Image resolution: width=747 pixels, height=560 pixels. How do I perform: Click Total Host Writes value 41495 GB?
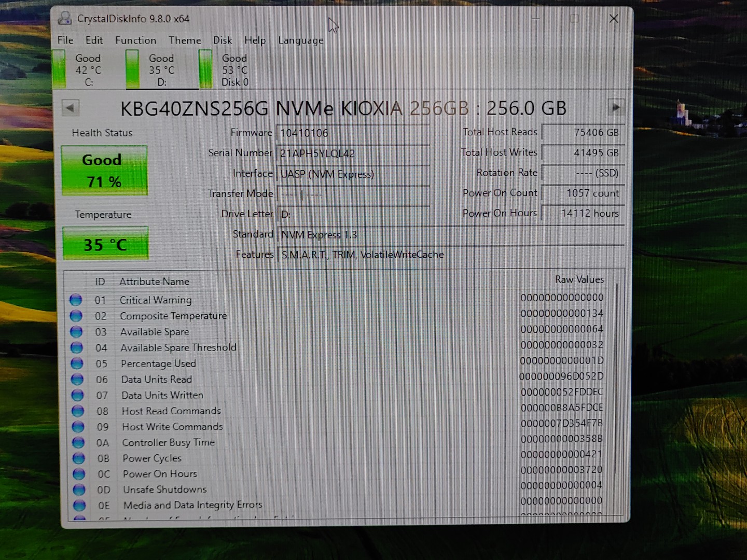[x=583, y=152]
